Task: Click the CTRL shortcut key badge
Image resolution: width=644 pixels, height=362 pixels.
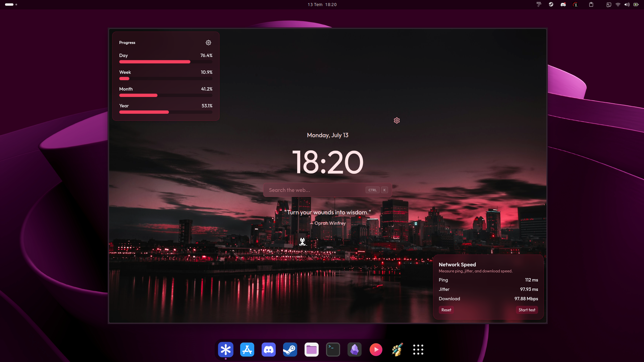Action: pos(372,190)
